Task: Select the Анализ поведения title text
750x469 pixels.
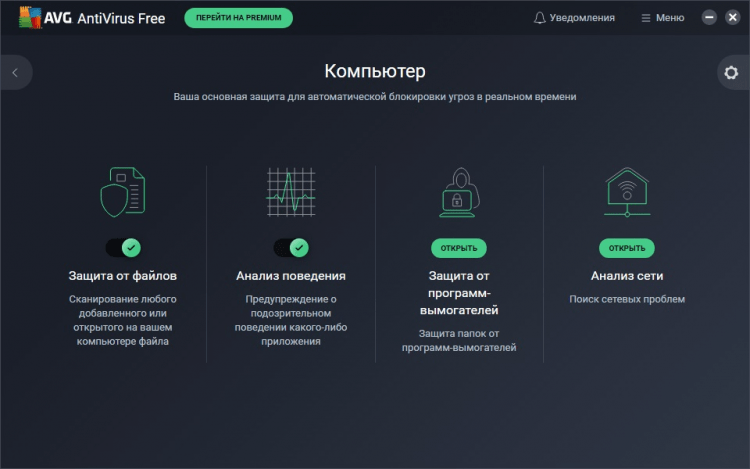Action: tap(291, 276)
